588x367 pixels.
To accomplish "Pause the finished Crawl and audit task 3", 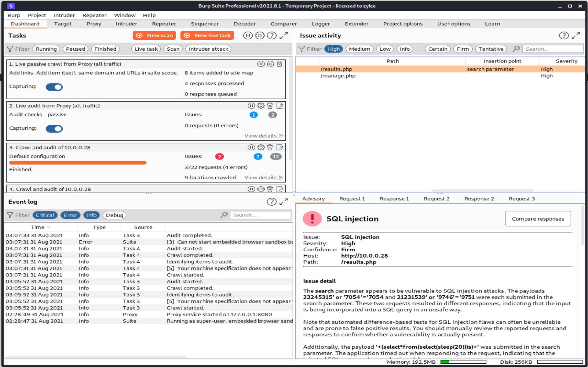I will coord(251,148).
